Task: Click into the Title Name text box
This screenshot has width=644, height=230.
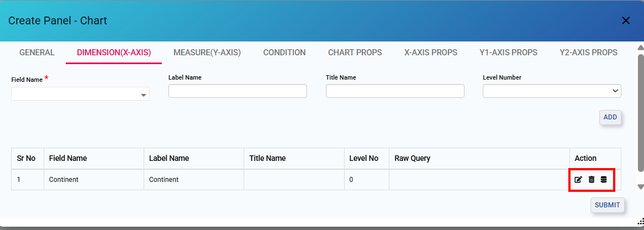Action: coord(395,91)
